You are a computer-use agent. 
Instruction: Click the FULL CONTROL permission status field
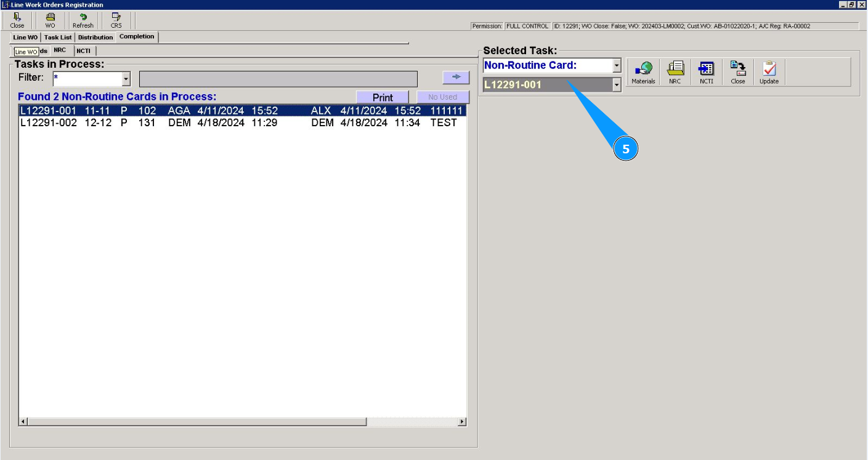pos(527,26)
